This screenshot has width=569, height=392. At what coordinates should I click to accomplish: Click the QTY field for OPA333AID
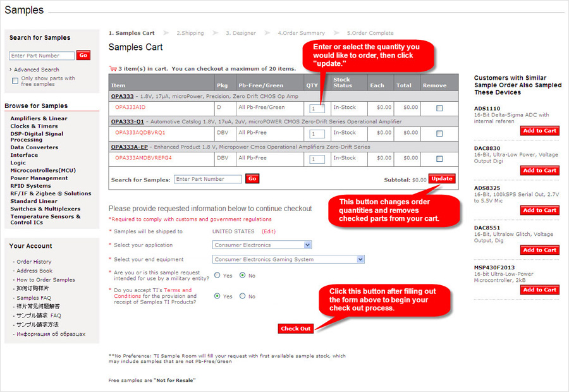317,109
